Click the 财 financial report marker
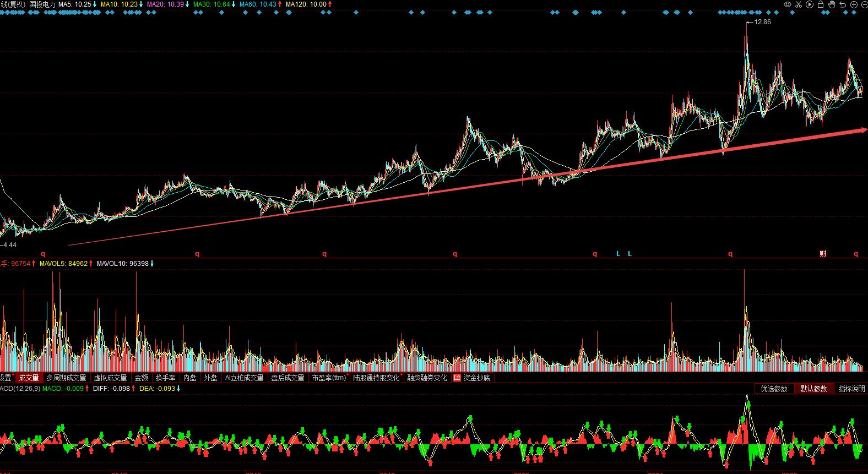The image size is (868, 474). [823, 254]
